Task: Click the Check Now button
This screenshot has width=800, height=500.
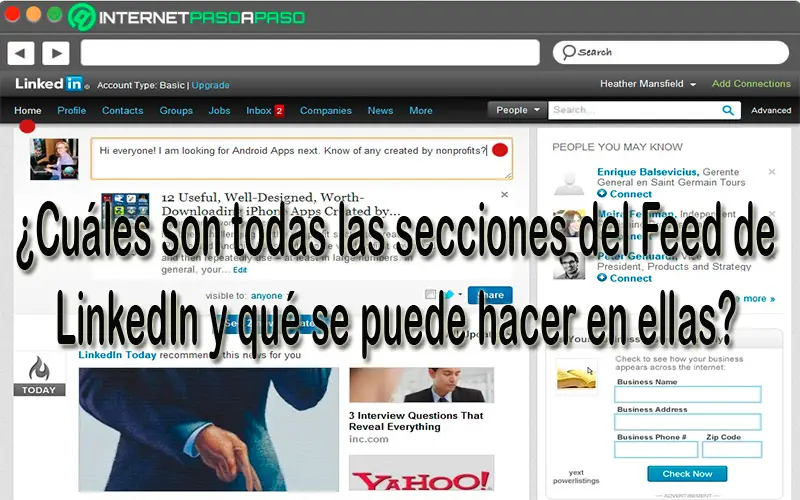Action: [687, 474]
